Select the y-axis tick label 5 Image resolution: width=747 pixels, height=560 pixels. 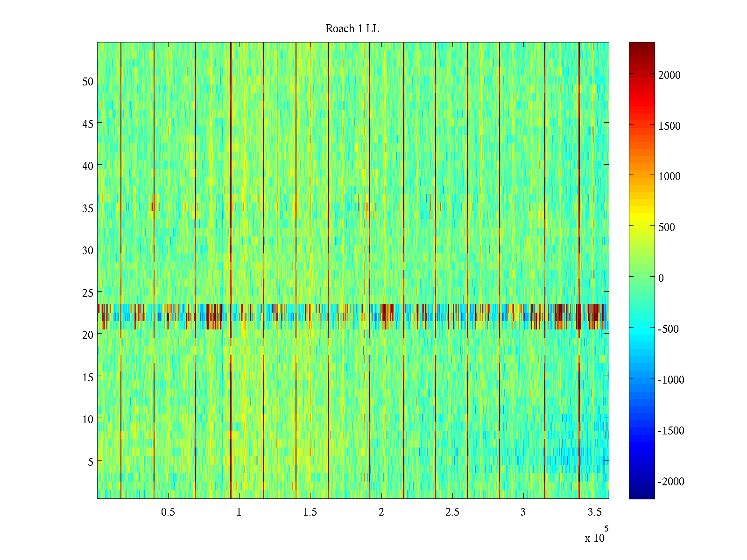pos(91,462)
